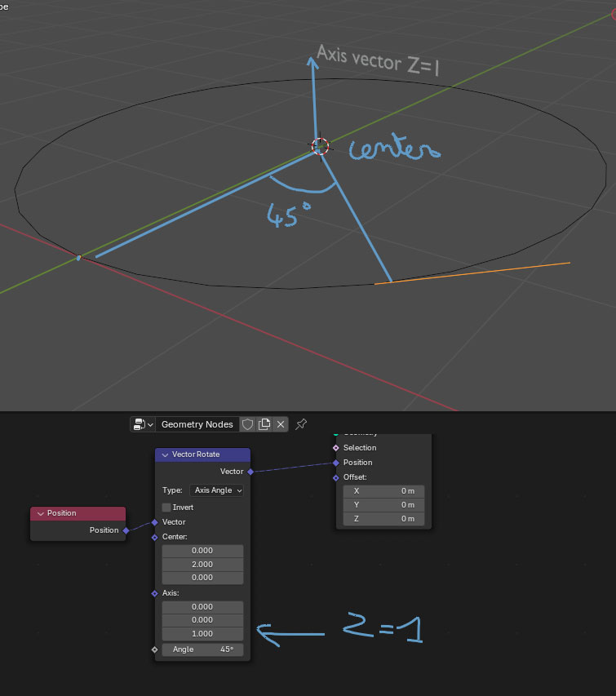Click the Angle input socket
This screenshot has width=616, height=696.
pyautogui.click(x=154, y=649)
